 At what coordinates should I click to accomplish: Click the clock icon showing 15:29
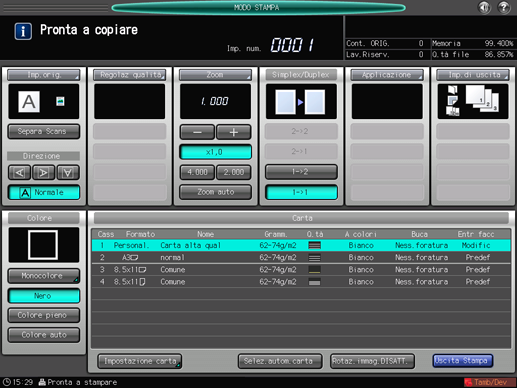coord(6,382)
